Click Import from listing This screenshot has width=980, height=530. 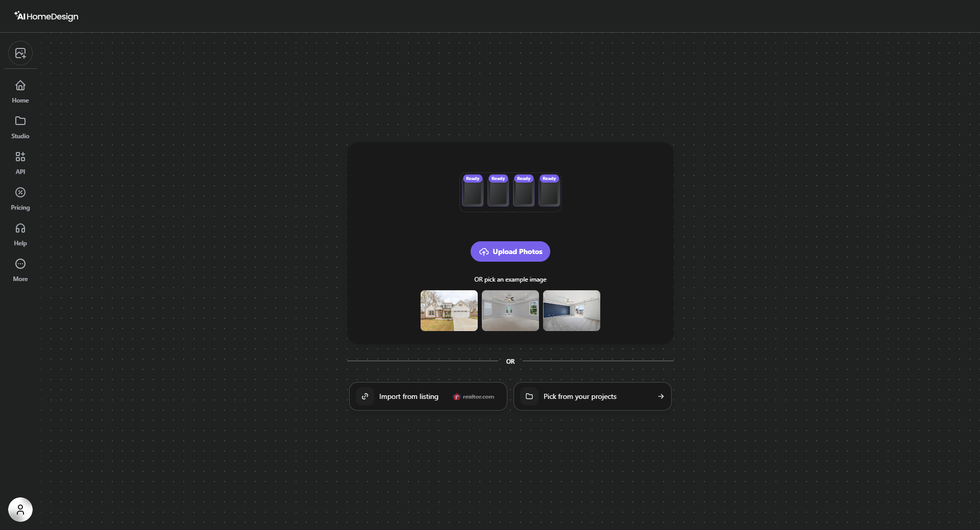click(x=428, y=396)
